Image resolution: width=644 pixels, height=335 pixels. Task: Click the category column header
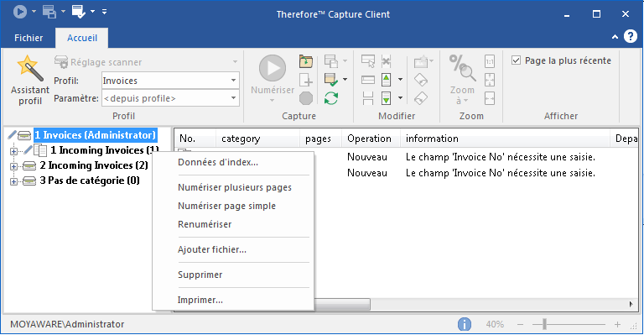257,139
